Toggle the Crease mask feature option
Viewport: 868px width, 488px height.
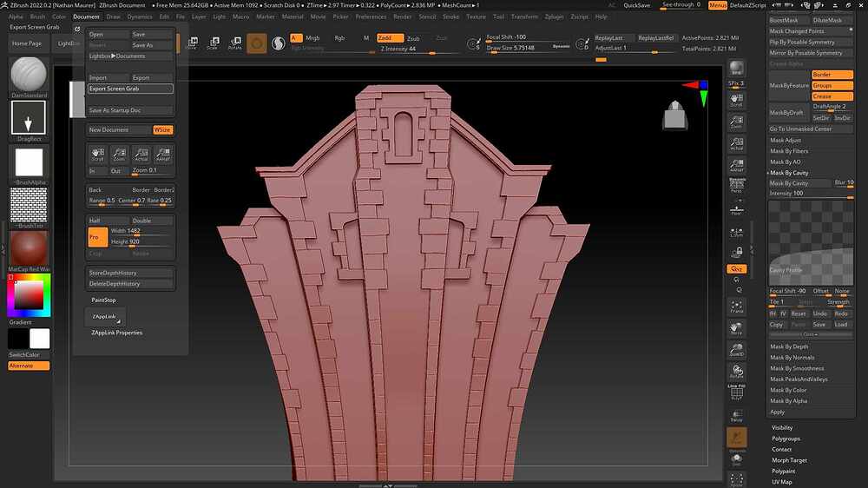coord(832,96)
